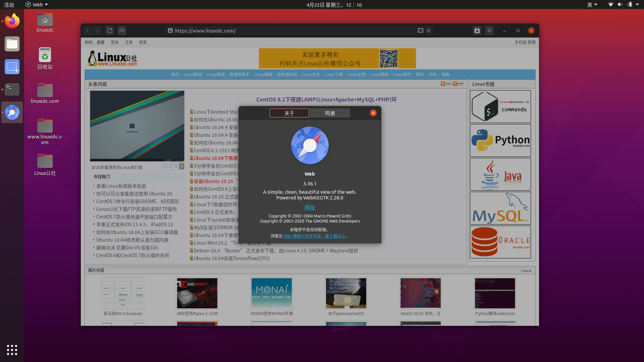Screen dimensions: 644x362
Task: Open the 英 input method dropdown
Action: tap(592, 5)
